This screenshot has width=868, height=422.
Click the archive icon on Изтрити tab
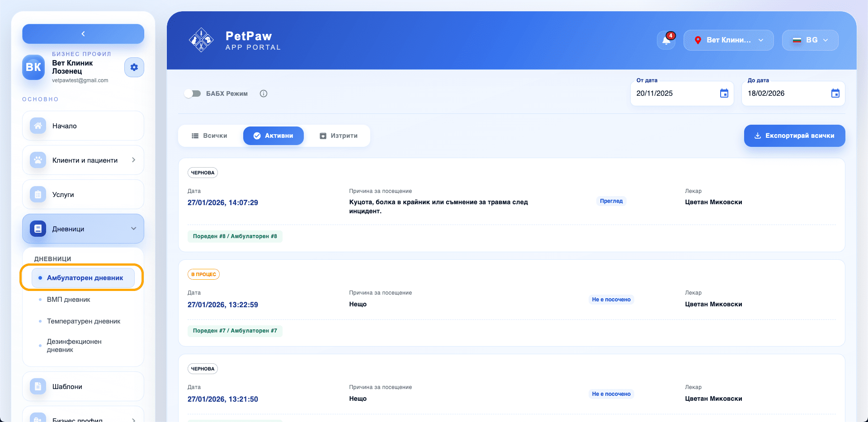[323, 136]
